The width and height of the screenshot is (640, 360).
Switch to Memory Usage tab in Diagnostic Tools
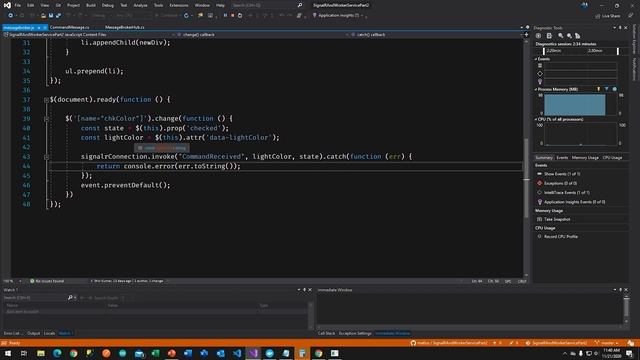point(585,158)
